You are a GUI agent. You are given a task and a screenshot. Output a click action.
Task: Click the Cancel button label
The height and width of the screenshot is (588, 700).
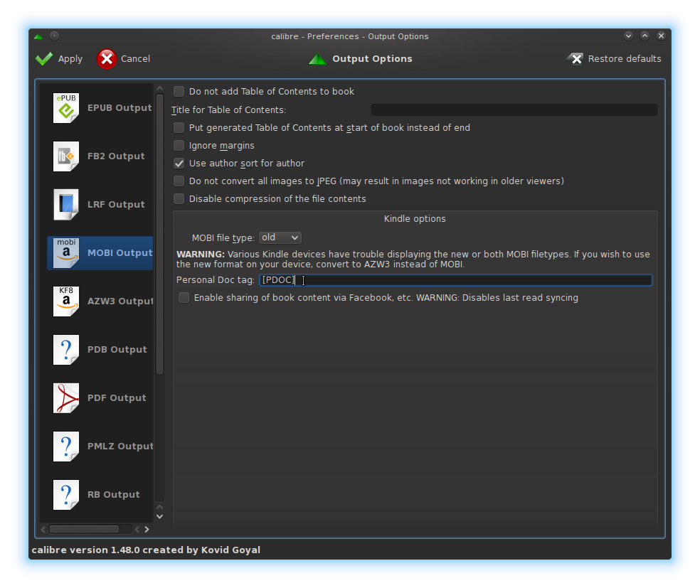135,59
